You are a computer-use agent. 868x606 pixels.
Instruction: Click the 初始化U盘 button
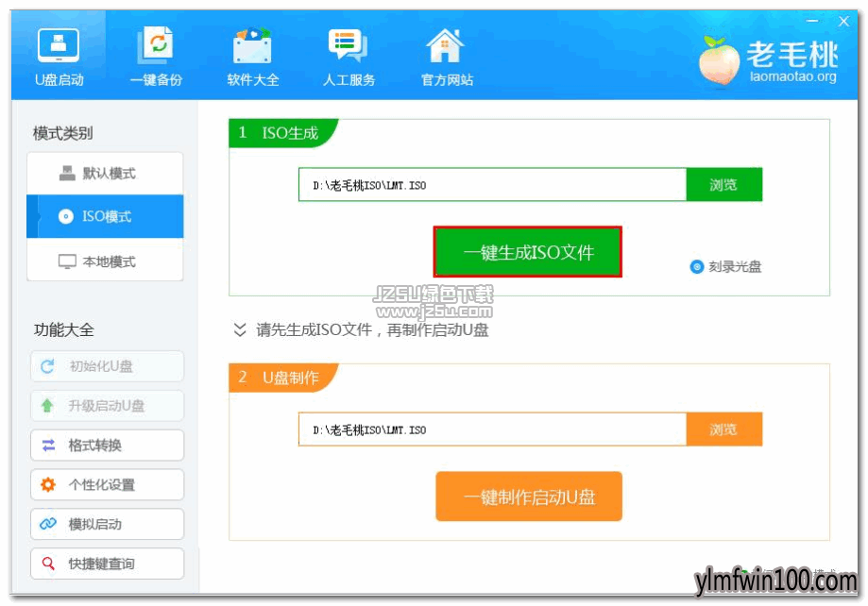(108, 366)
